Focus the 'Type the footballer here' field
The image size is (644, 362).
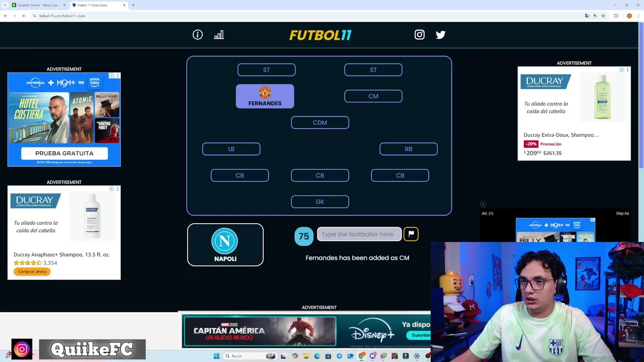click(x=359, y=234)
